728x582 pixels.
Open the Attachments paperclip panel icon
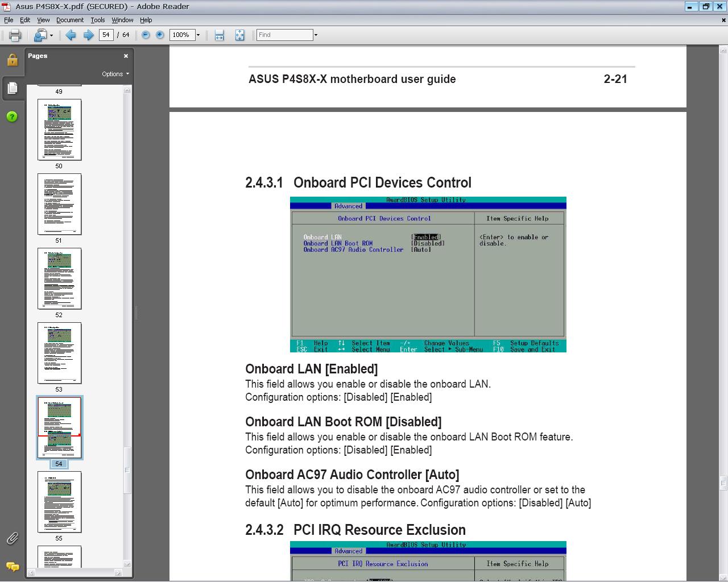point(12,538)
